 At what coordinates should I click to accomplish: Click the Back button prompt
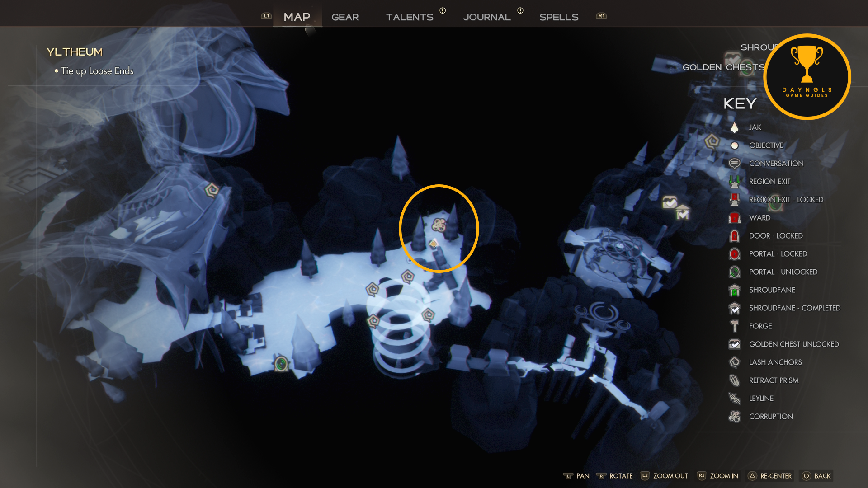tap(816, 476)
